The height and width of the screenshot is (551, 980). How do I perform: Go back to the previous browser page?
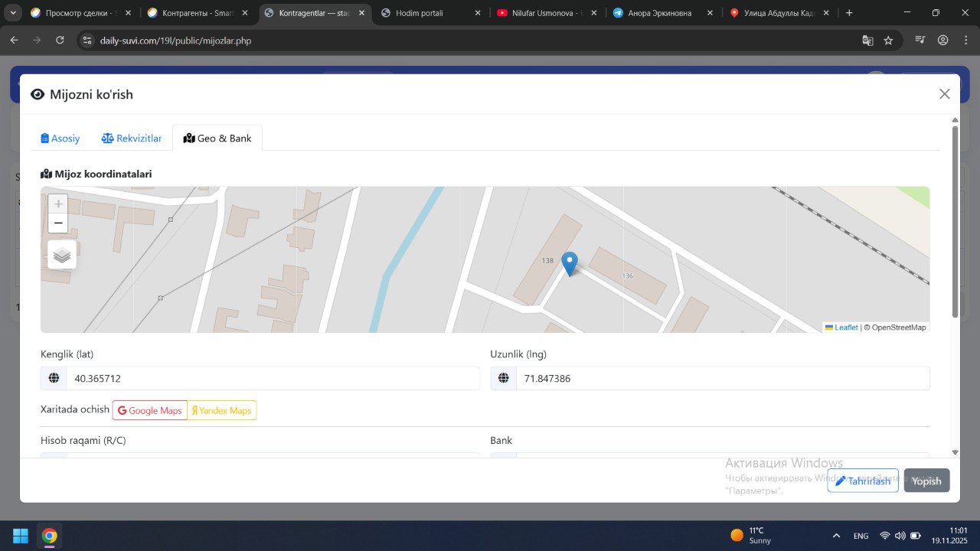(14, 41)
